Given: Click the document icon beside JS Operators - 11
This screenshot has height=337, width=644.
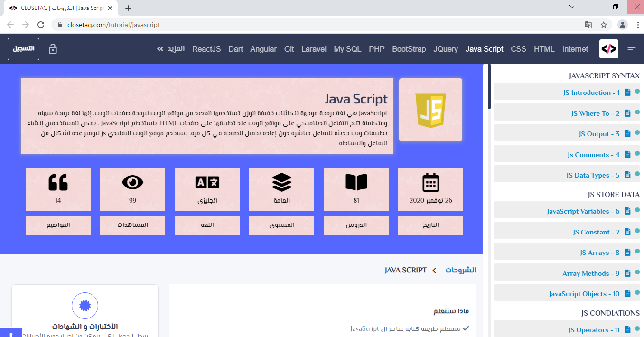Looking at the screenshot, I should (x=628, y=330).
